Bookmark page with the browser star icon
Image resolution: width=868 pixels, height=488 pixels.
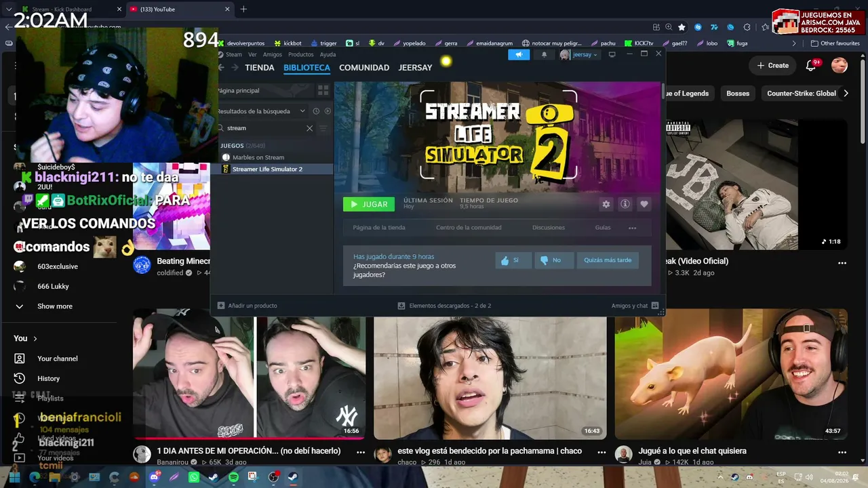tap(682, 27)
